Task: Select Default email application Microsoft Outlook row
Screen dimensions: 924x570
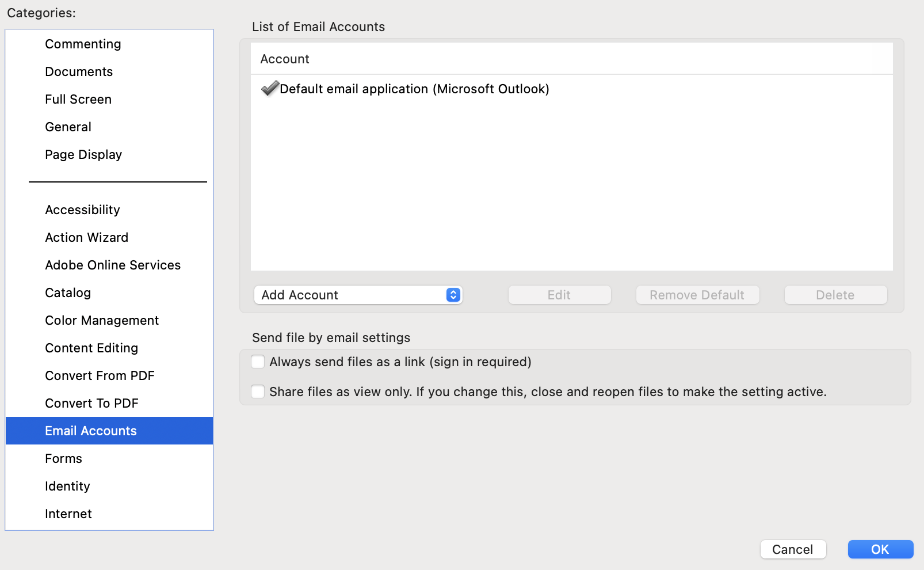Action: click(414, 89)
